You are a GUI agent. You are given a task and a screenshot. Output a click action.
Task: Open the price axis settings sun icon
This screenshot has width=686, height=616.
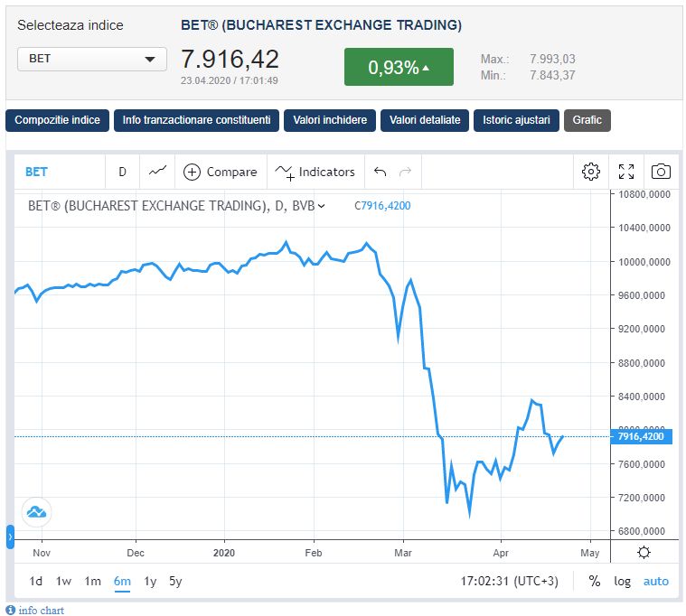click(x=644, y=552)
